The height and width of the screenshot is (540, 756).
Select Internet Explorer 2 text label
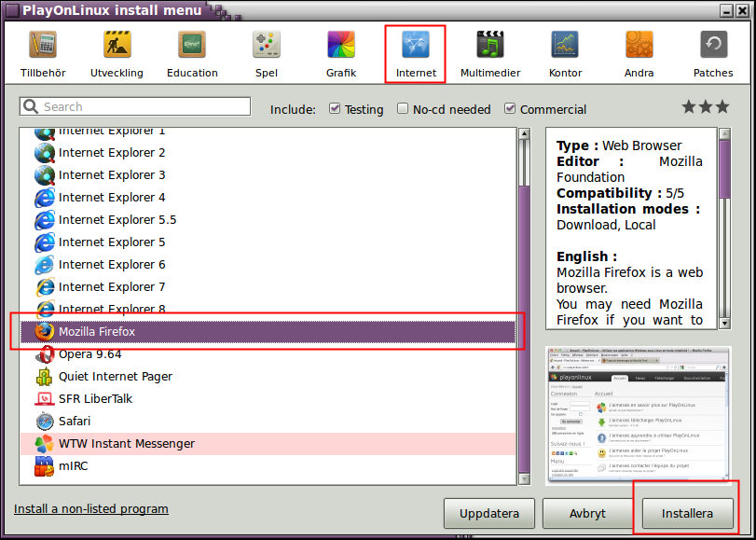point(112,153)
